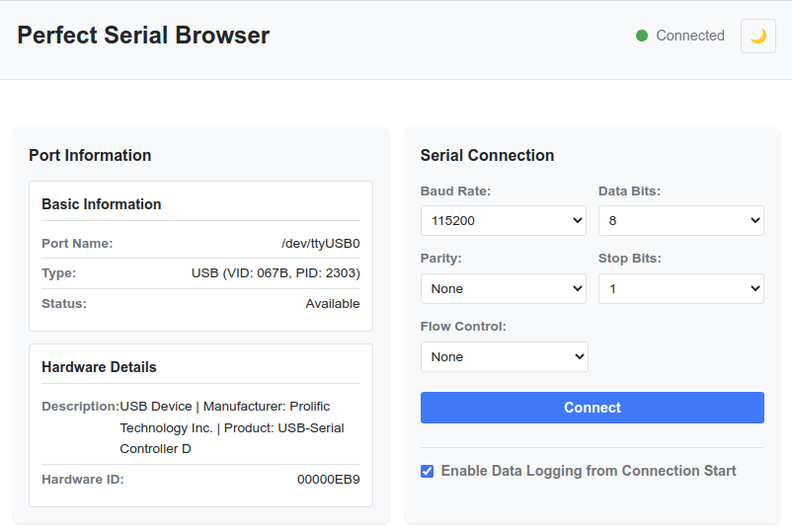792x532 pixels.
Task: Click the Basic Information heading
Action: pyautogui.click(x=102, y=204)
